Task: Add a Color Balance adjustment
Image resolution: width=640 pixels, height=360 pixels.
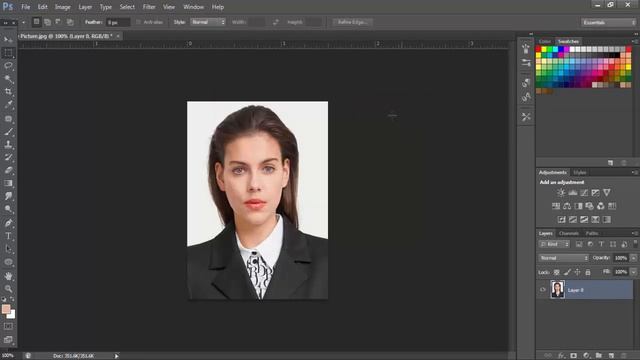Action: point(567,206)
